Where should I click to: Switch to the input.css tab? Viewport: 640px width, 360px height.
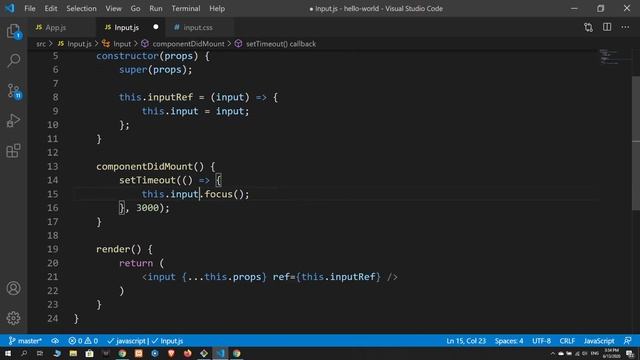198,27
